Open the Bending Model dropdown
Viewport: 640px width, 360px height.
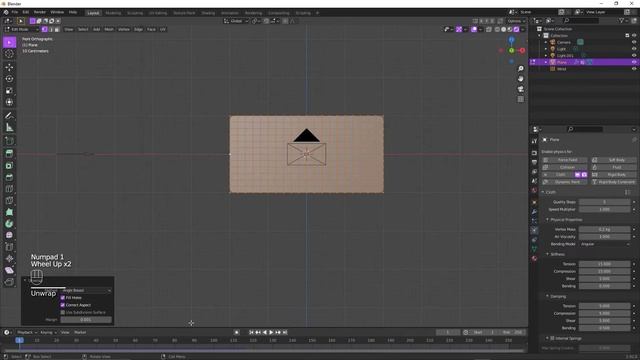point(605,244)
